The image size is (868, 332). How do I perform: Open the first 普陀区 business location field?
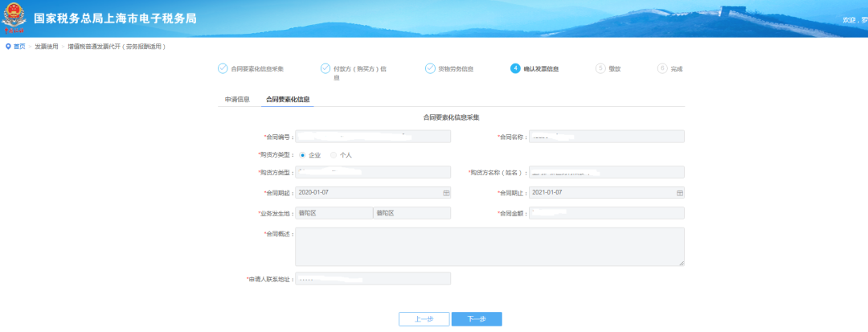tap(334, 213)
